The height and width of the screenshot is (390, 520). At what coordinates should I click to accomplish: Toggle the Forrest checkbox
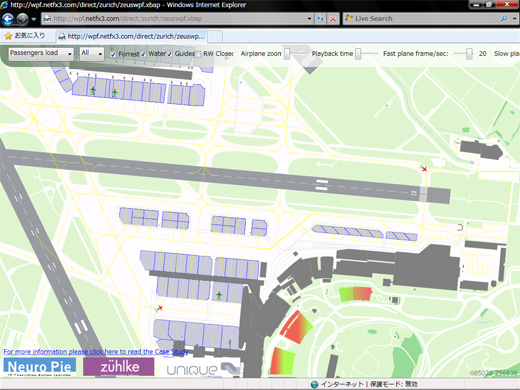tap(113, 54)
